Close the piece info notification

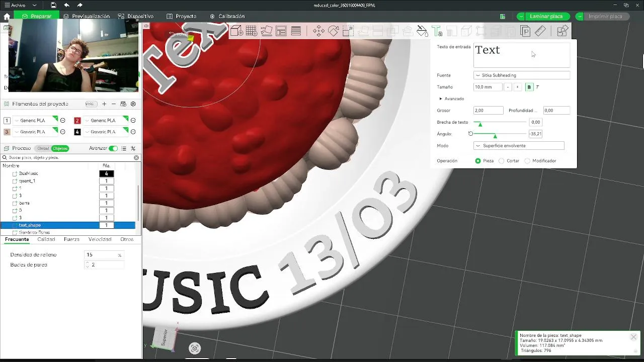pyautogui.click(x=633, y=337)
